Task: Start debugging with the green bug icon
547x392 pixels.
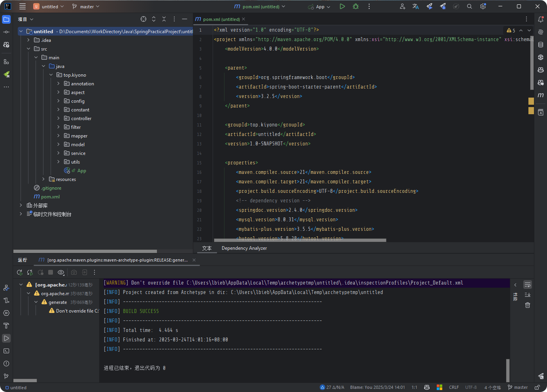Action: (x=356, y=6)
